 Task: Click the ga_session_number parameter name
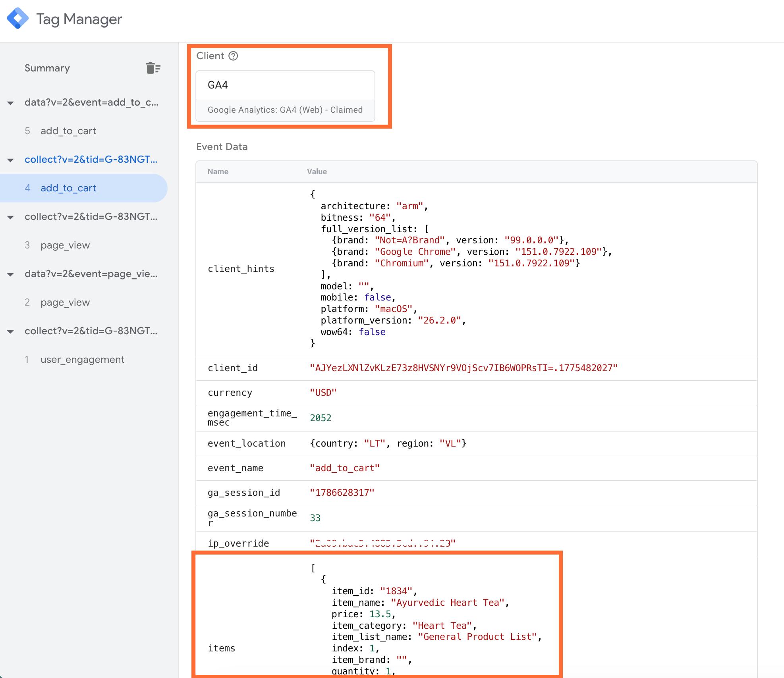252,518
